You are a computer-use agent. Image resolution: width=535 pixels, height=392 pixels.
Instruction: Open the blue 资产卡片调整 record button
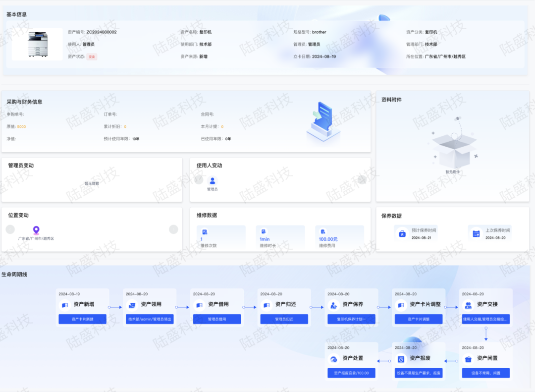click(418, 319)
